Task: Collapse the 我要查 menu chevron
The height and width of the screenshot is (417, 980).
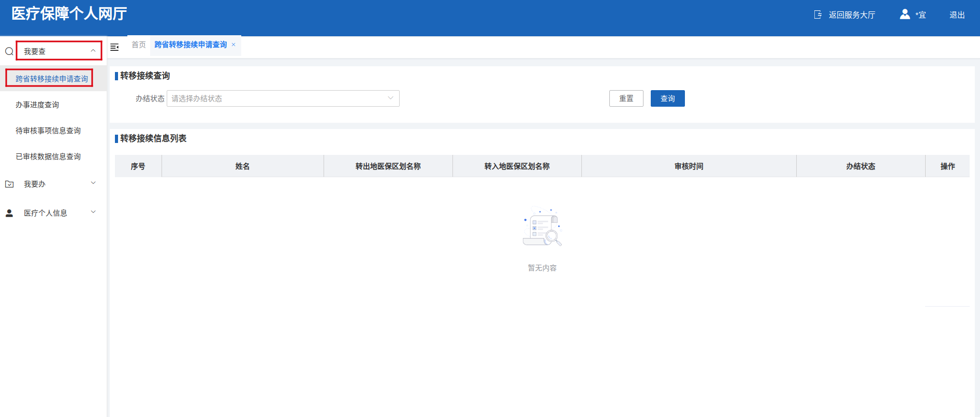Action: 93,51
